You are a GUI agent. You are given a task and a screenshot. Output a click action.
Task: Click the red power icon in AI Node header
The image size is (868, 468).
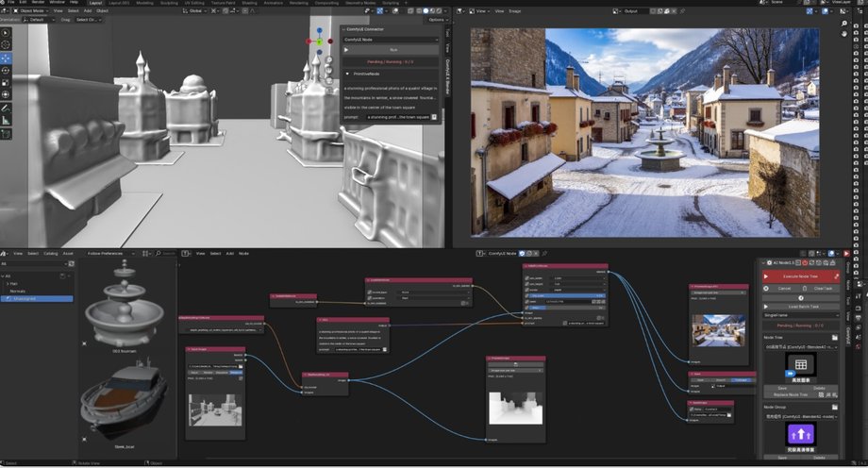805,262
